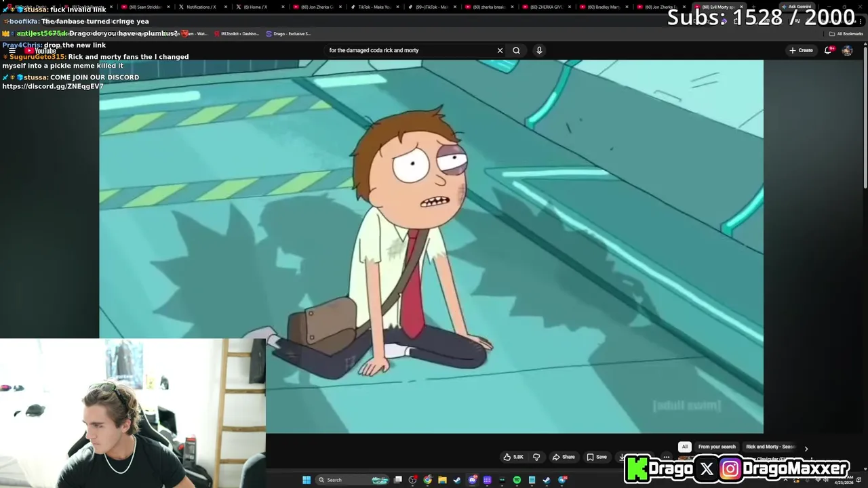Pause the Rick and Morty video player
Screen dimensions: 868x488
coord(431,246)
